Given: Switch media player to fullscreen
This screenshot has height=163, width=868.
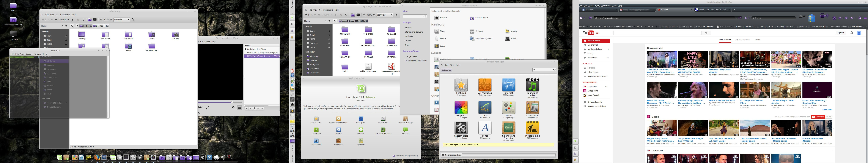Looking at the screenshot, I should pos(208,107).
